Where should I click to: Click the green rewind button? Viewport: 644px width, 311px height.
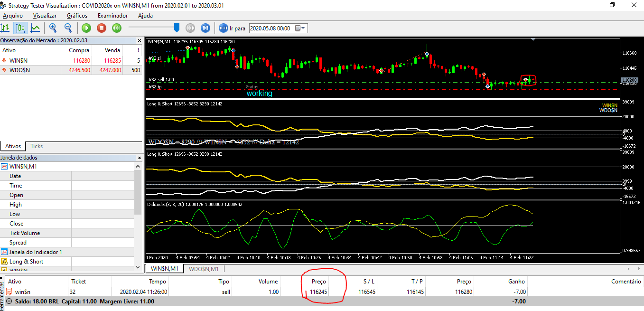coord(116,28)
